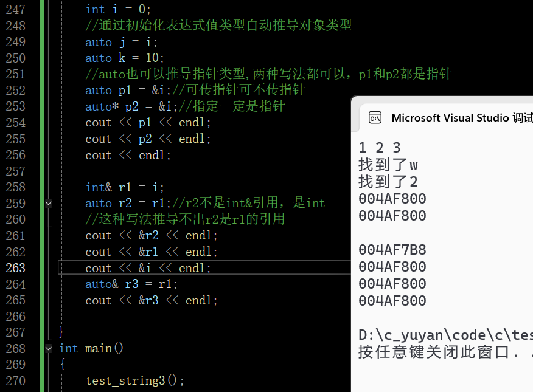Click the 'auto k = 10;' code line
Viewport: 533px width, 392px height.
pos(124,58)
